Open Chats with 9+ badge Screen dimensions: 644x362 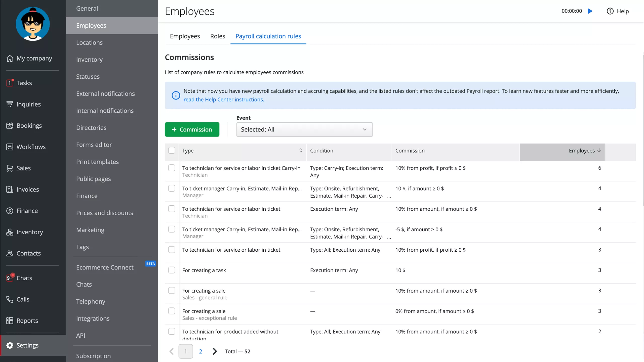tap(10, 278)
